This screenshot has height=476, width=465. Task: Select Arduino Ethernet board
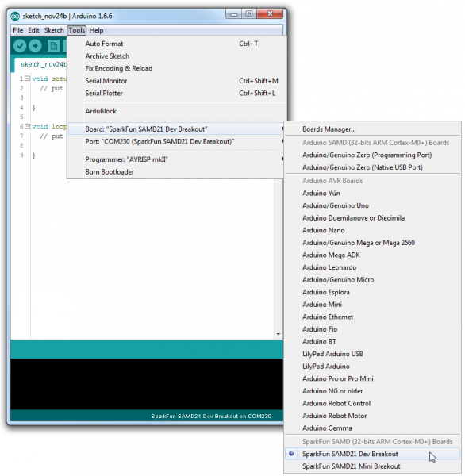click(372, 317)
